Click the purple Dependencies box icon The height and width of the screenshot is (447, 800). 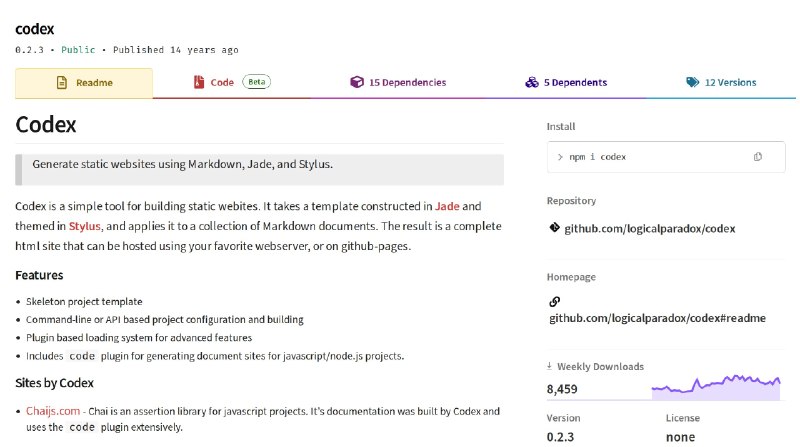[x=357, y=82]
